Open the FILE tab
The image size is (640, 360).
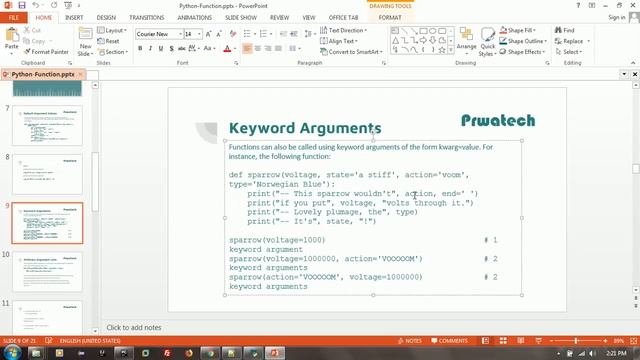point(13,18)
